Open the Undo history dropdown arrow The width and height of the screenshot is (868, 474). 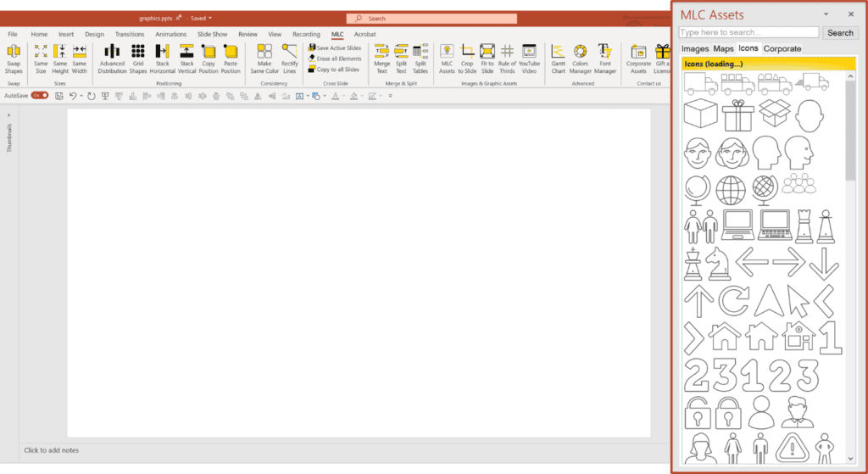pos(81,96)
